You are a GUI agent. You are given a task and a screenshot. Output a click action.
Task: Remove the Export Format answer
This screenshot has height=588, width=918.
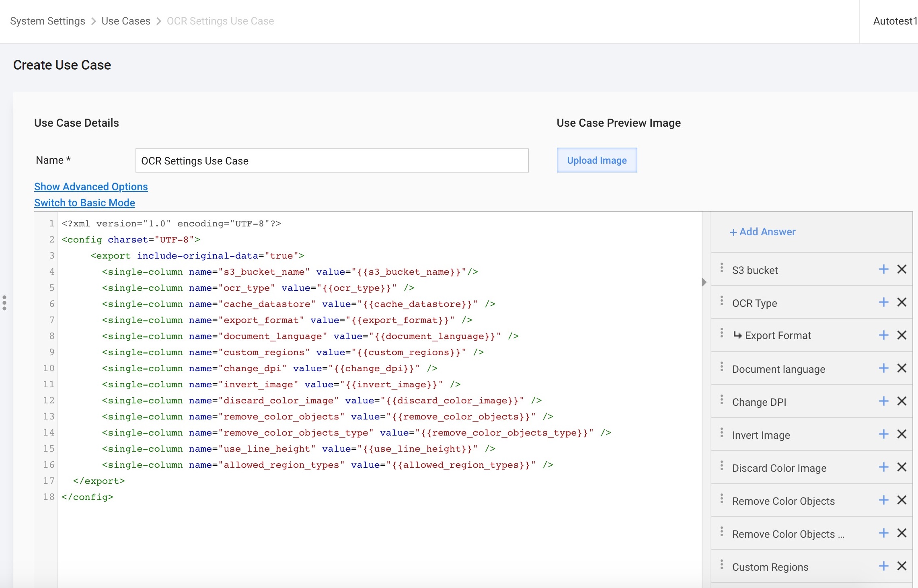(902, 335)
